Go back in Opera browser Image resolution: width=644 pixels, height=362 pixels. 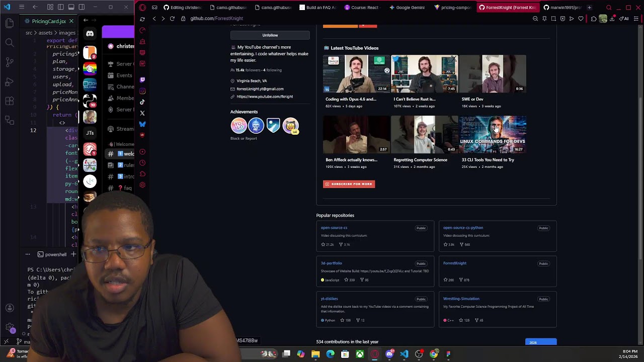coord(154,19)
